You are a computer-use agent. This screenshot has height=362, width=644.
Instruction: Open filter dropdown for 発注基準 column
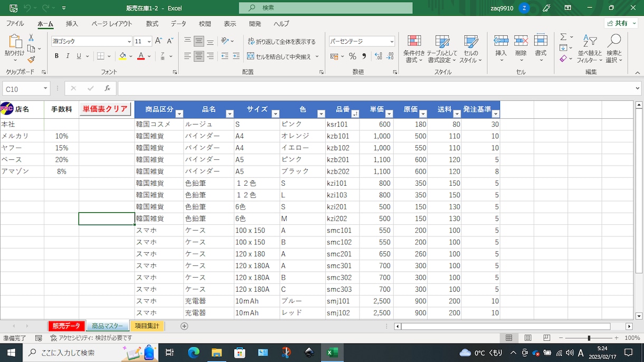coord(496,113)
